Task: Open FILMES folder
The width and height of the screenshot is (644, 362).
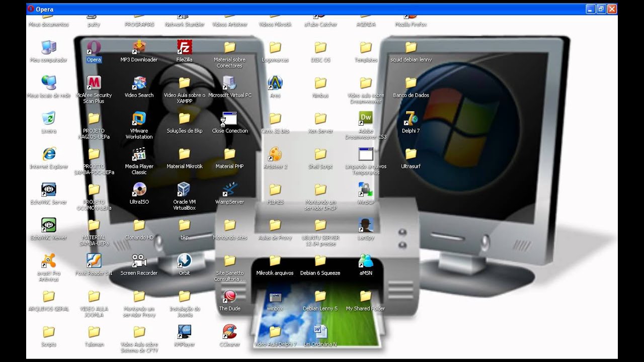Action: pos(275,190)
